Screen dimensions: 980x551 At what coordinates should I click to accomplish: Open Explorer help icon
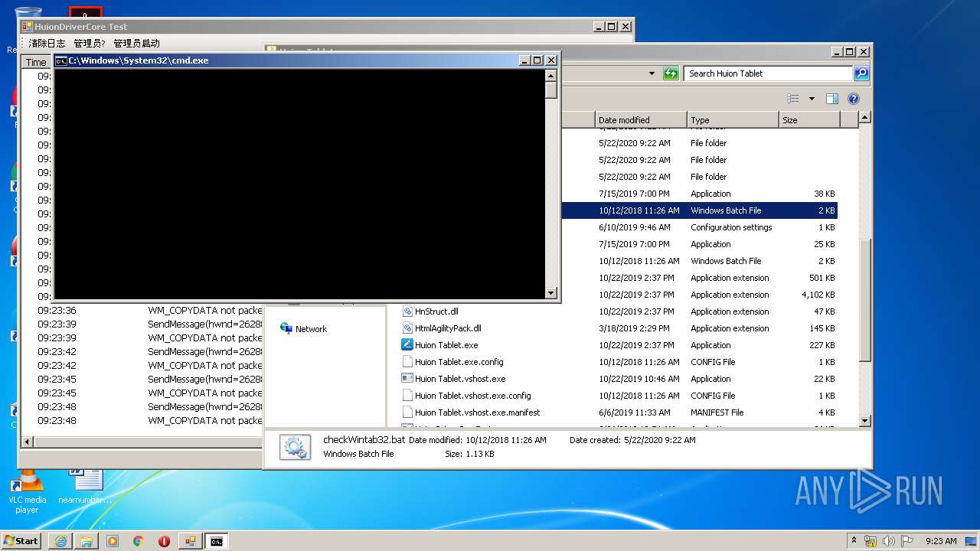(x=854, y=99)
